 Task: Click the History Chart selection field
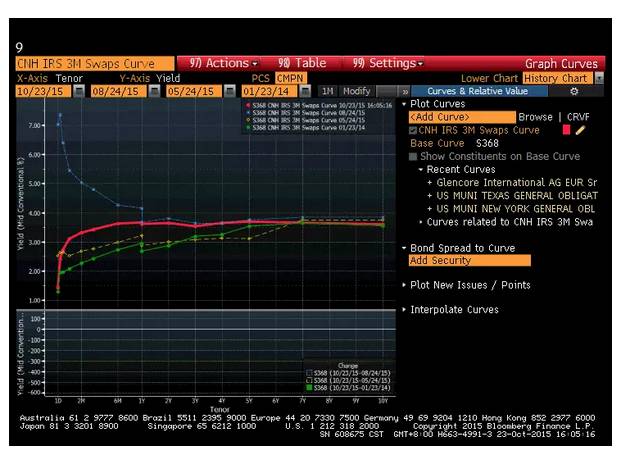[x=558, y=78]
